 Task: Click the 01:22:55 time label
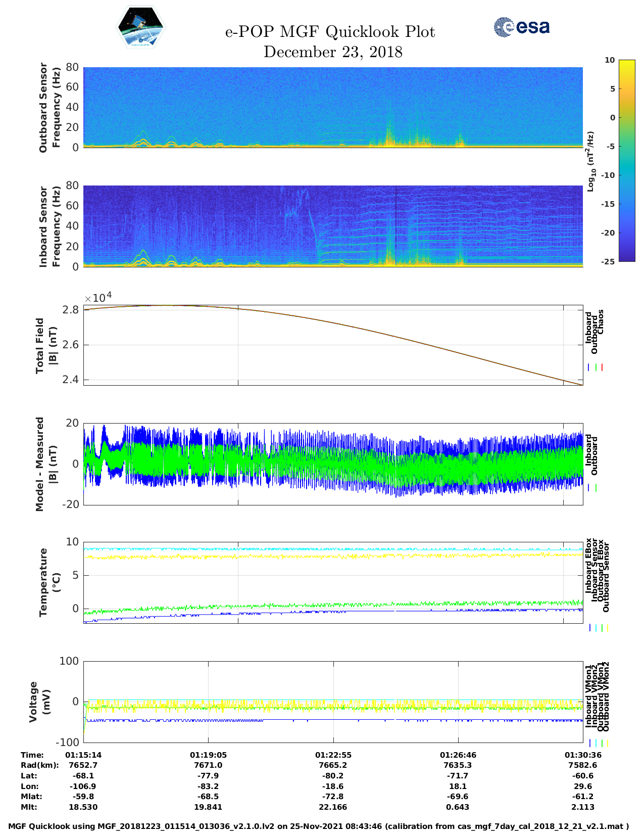(333, 755)
